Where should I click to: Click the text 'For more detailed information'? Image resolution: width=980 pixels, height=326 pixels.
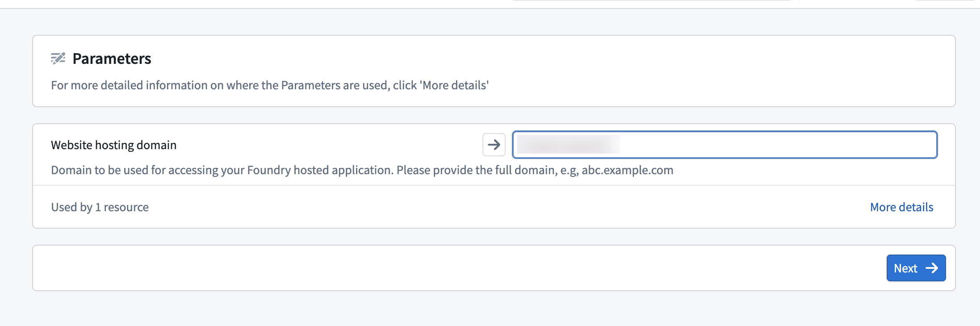pyautogui.click(x=270, y=85)
